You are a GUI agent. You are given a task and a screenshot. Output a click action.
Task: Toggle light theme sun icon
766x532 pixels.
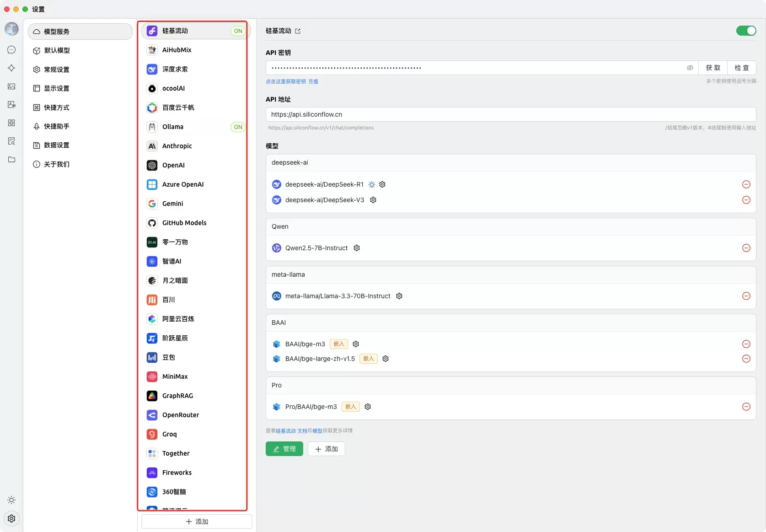click(x=11, y=500)
